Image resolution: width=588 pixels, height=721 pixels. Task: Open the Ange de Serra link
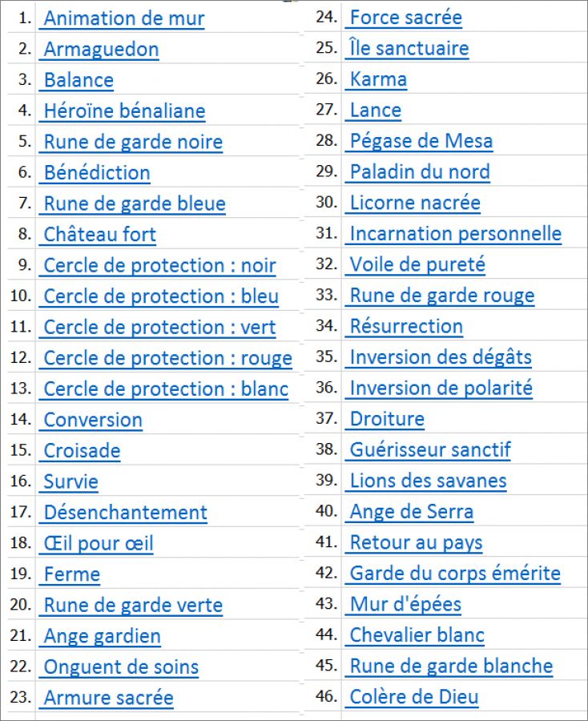point(411,513)
